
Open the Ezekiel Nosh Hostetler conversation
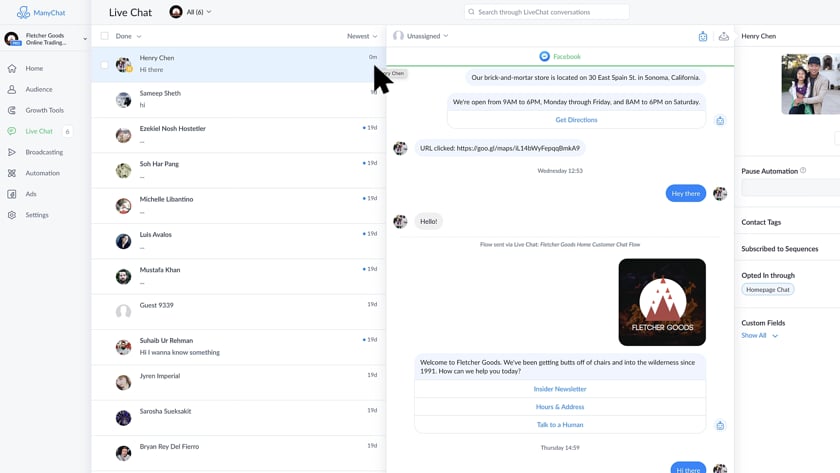(x=238, y=135)
